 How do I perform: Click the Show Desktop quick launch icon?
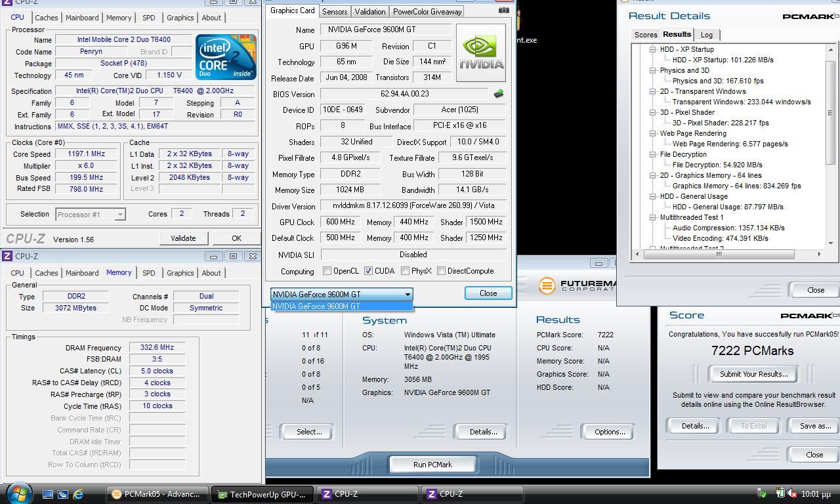pos(48,494)
